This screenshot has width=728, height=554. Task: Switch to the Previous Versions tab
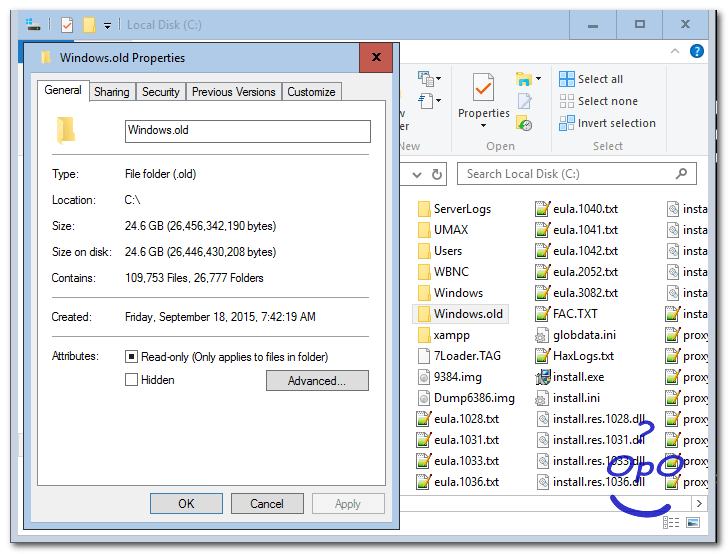pos(234,92)
